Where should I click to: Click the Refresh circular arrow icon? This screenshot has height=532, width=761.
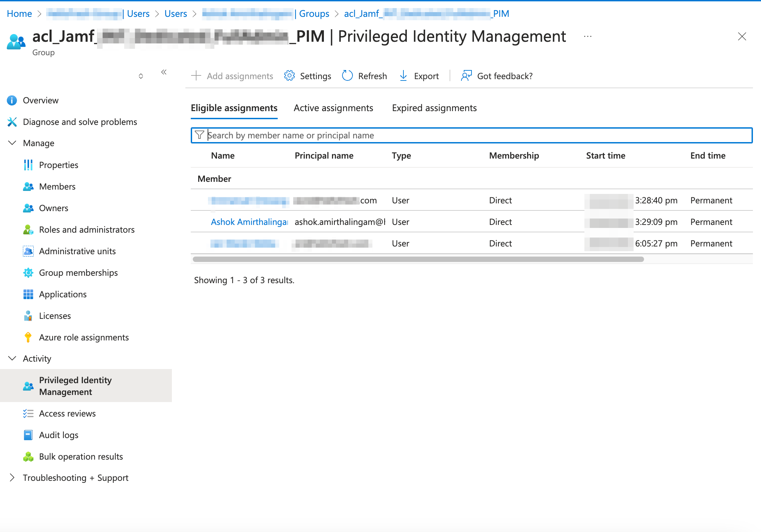[x=347, y=76]
